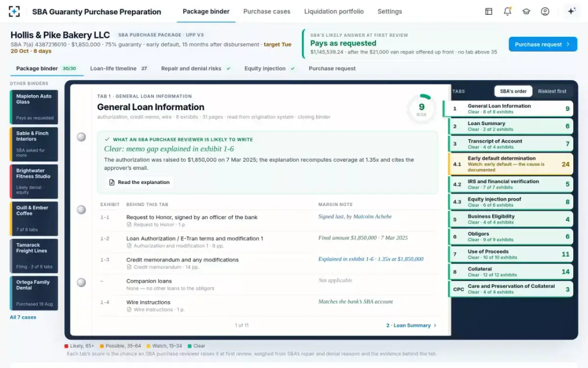Open Sable & Finch Interiors binder

pos(34,144)
